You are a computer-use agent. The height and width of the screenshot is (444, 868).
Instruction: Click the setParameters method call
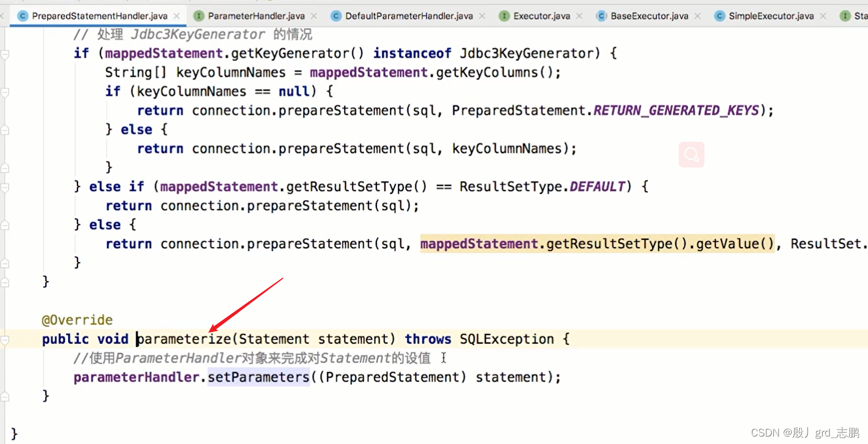258,377
